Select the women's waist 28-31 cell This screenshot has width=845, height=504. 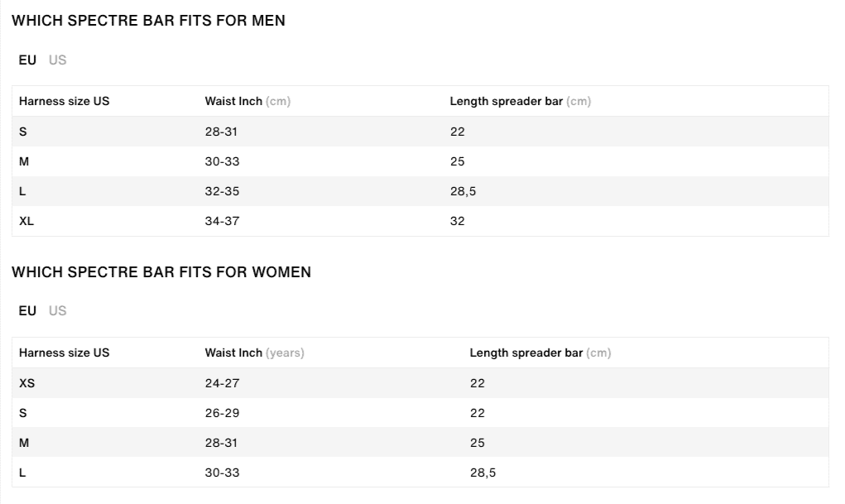coord(222,443)
